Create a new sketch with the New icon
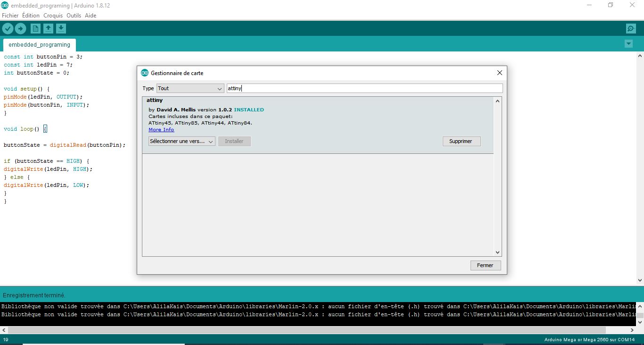This screenshot has width=644, height=345. click(35, 29)
